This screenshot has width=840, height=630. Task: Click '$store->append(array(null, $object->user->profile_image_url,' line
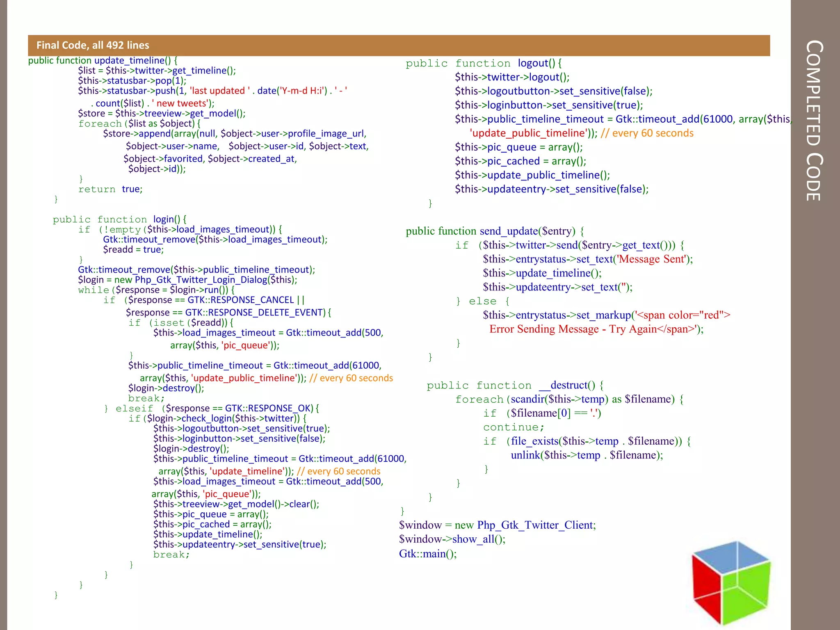click(235, 134)
